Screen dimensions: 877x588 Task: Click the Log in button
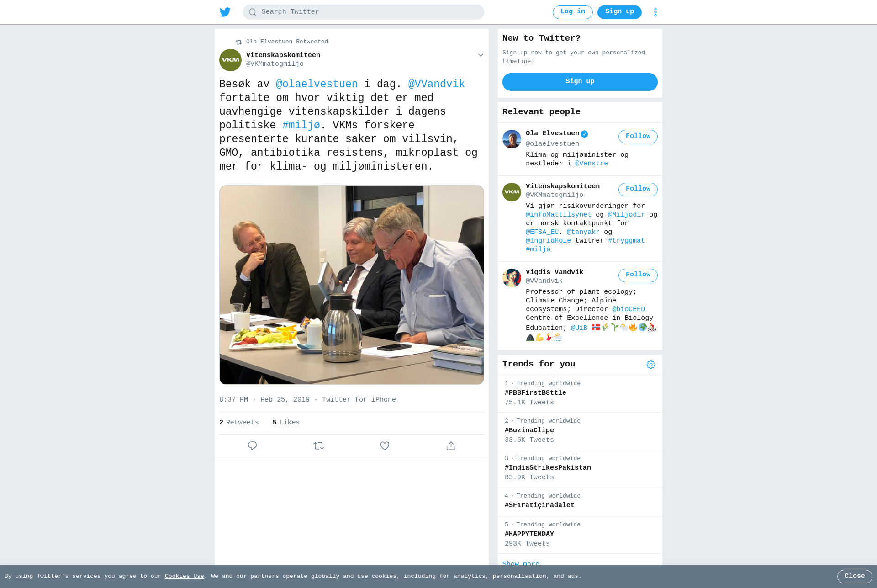[x=572, y=12]
